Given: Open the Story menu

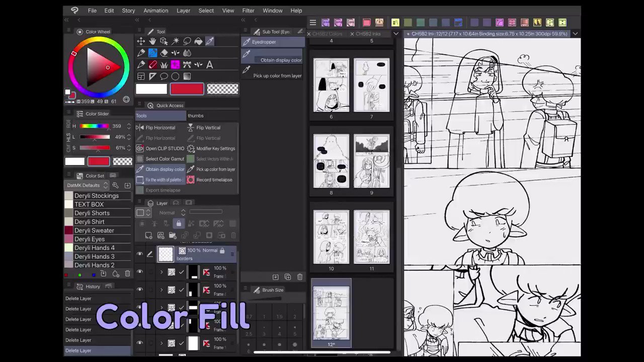Looking at the screenshot, I should (128, 11).
